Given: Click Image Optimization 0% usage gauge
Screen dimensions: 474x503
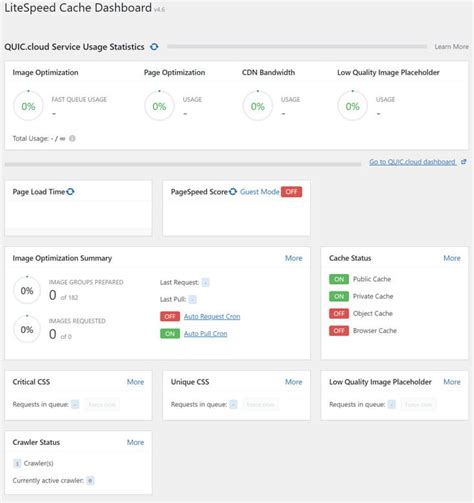Looking at the screenshot, I should (28, 106).
